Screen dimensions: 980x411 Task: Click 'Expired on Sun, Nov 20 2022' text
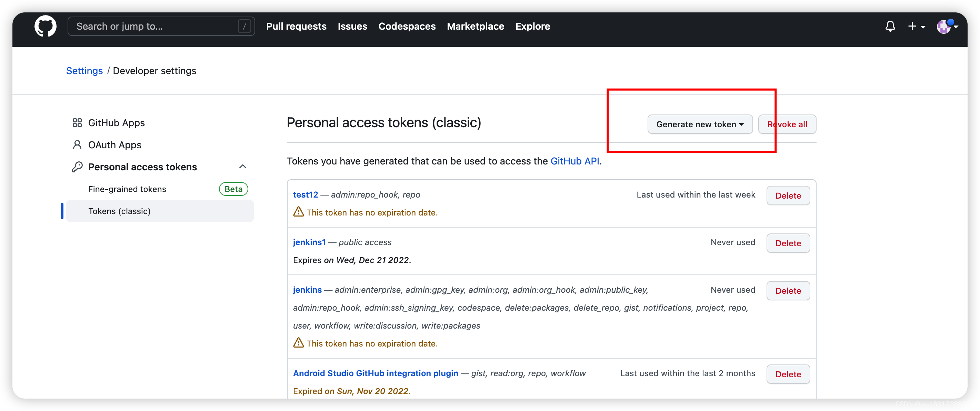click(x=351, y=391)
